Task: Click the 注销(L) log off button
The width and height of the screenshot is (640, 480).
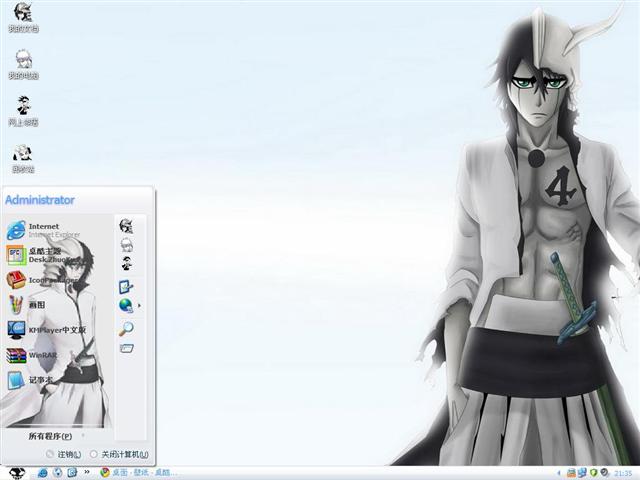Action: (x=64, y=454)
